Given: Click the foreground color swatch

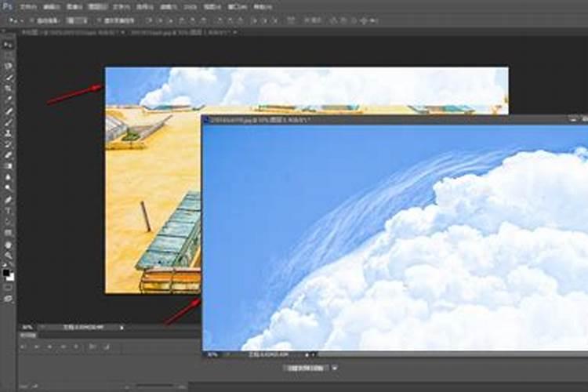Looking at the screenshot, I should coord(6,272).
